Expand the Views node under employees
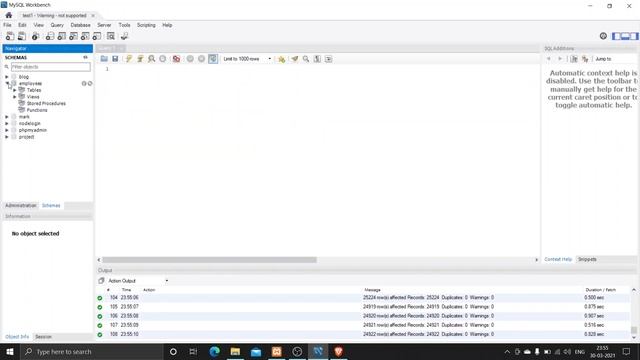The height and width of the screenshot is (360, 640). coord(15,97)
